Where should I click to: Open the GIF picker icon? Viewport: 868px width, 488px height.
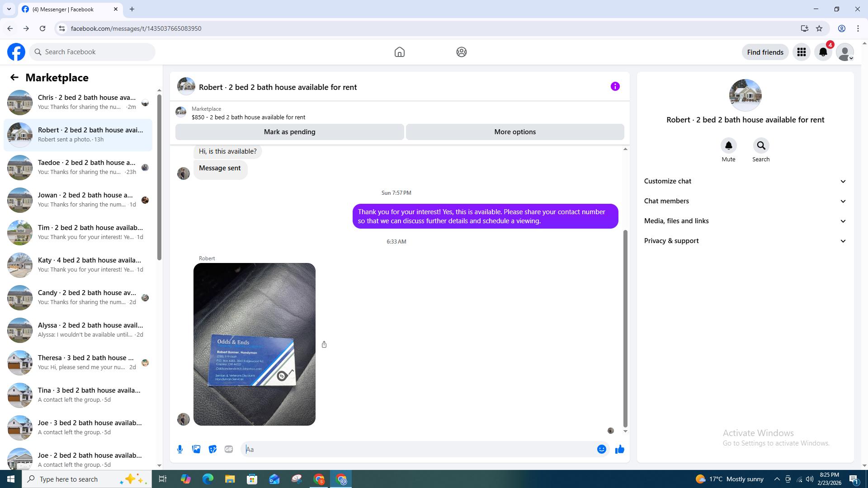tap(229, 449)
